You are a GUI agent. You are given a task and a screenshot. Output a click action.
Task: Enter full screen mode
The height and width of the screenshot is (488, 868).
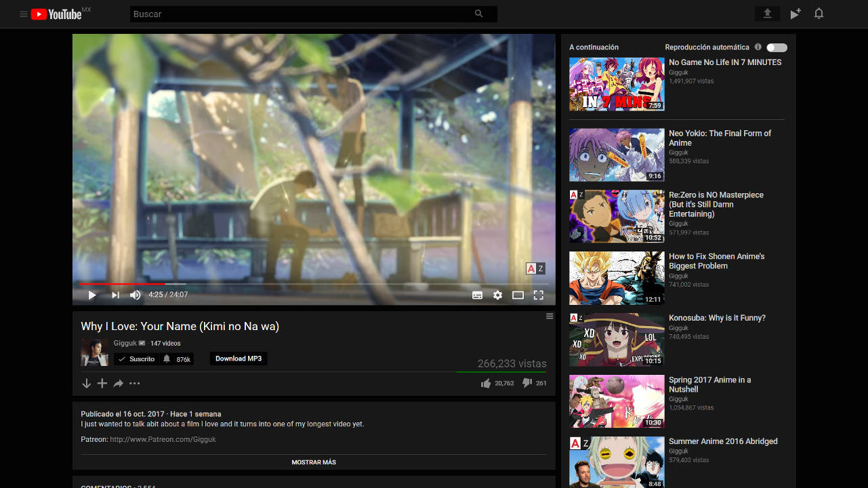[539, 295]
